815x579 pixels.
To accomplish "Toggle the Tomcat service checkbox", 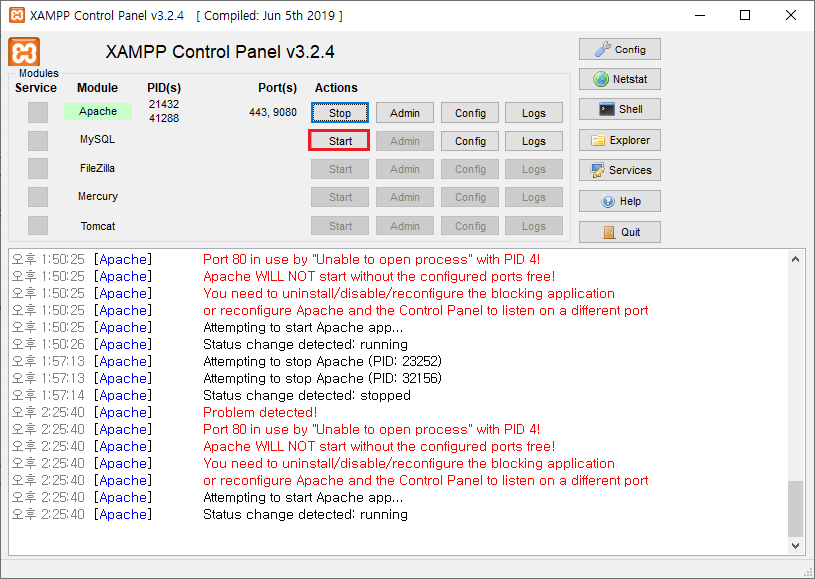I will tap(38, 226).
